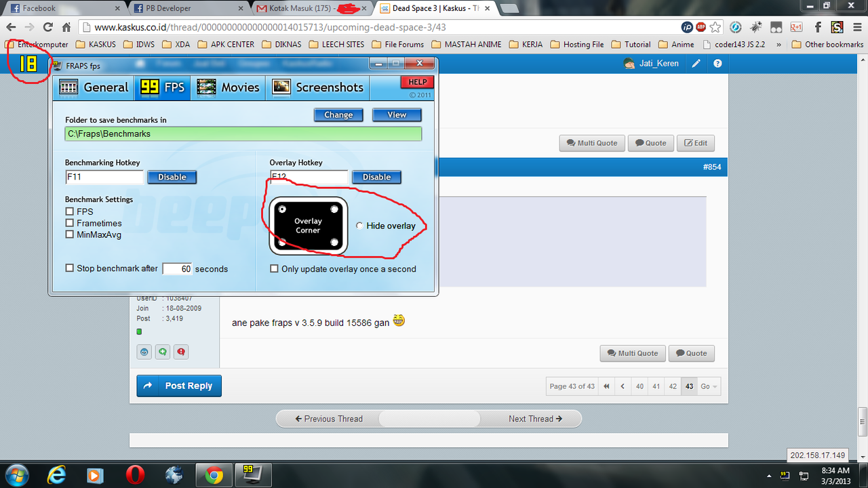Click the lower Quote button under post

(691, 353)
